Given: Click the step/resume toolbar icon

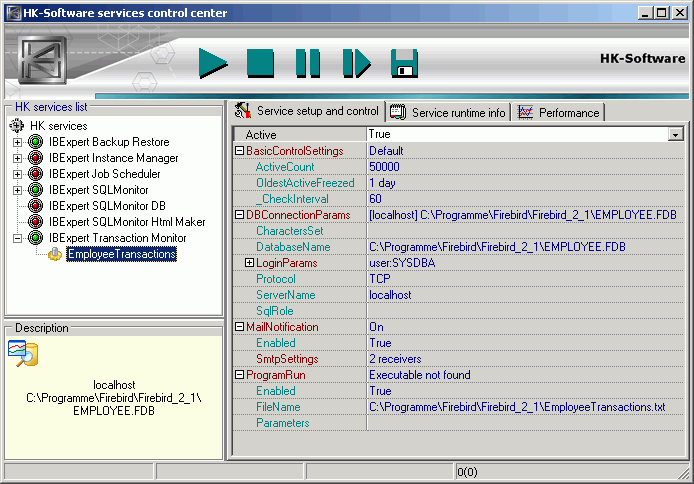Looking at the screenshot, I should click(357, 63).
